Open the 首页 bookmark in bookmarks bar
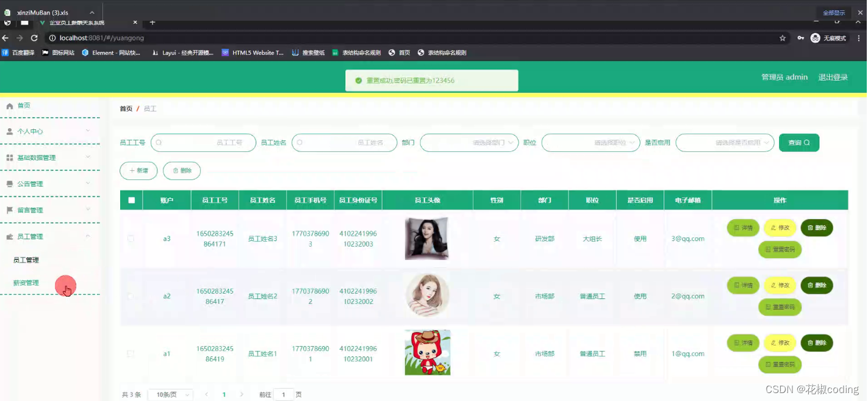This screenshot has height=401, width=868. 400,53
